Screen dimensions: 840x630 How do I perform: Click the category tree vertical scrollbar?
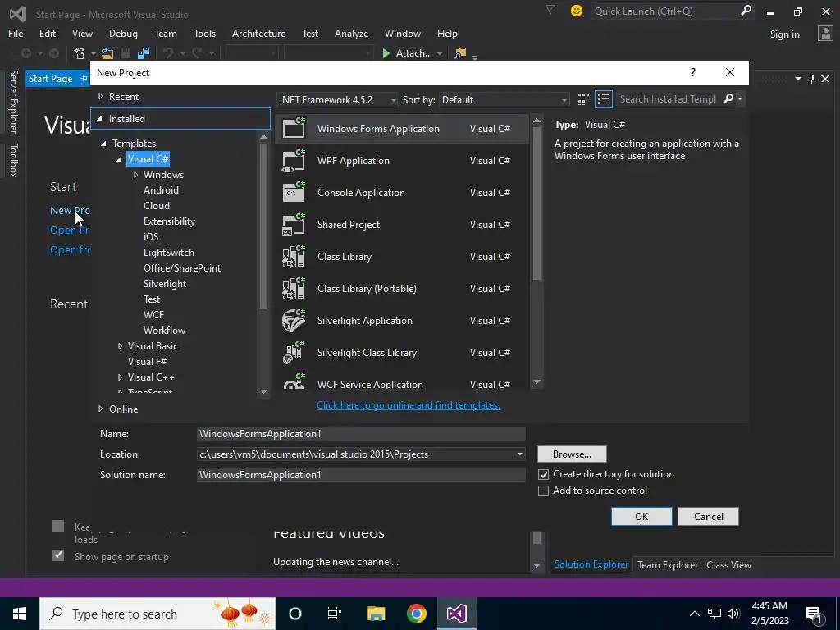(263, 225)
